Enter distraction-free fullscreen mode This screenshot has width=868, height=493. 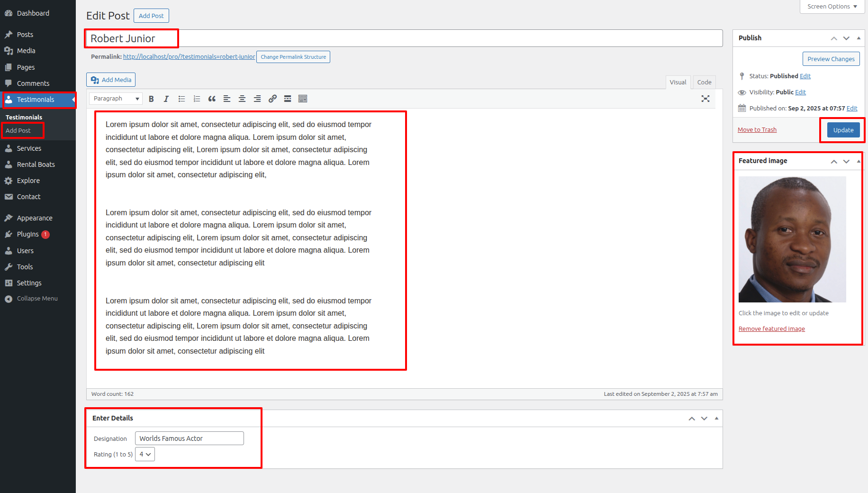705,99
